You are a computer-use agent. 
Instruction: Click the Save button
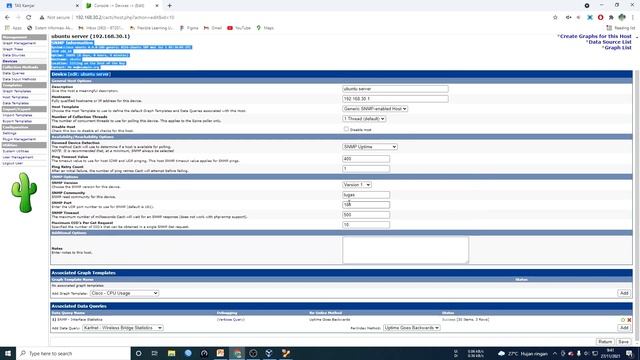[623, 342]
